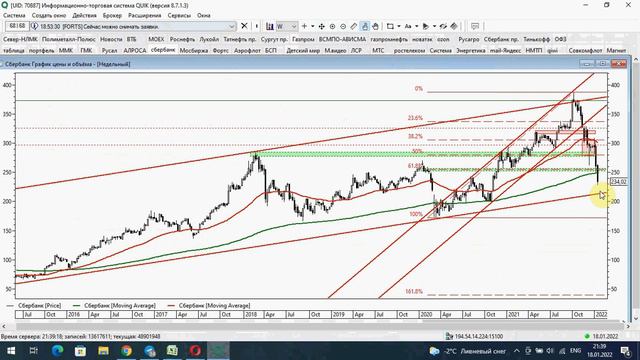Open Microsoft Edge from the taskbar
Viewport: 640px width, 360px height.
point(58,351)
